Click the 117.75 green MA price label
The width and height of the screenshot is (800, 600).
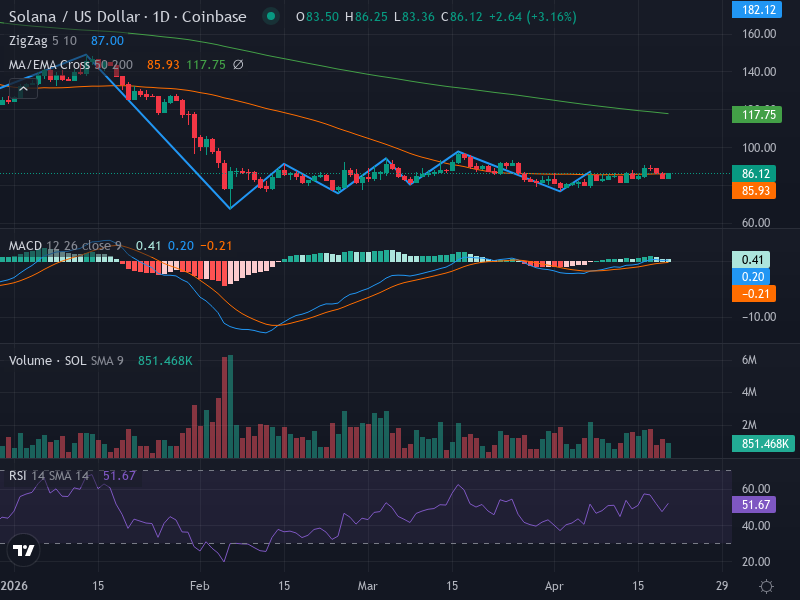coord(757,114)
